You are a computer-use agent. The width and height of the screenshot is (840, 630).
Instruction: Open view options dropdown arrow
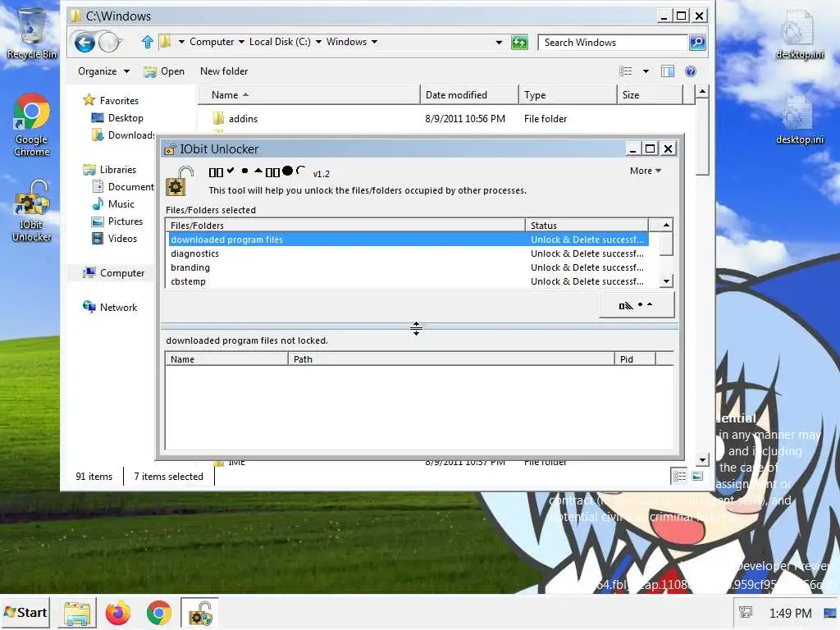[646, 71]
